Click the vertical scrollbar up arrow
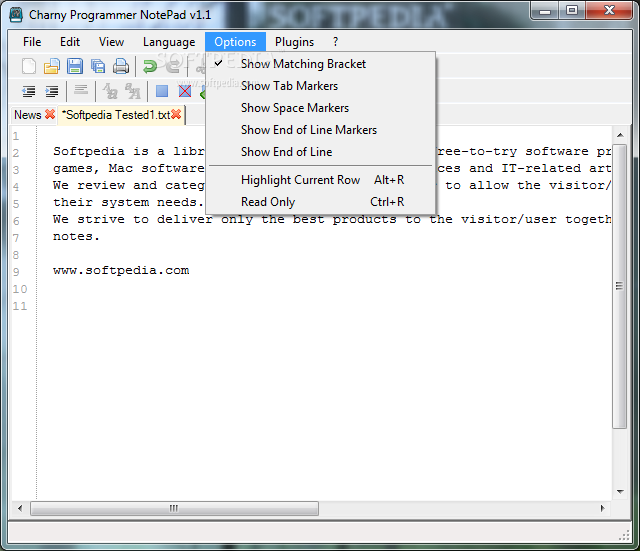 [x=620, y=135]
